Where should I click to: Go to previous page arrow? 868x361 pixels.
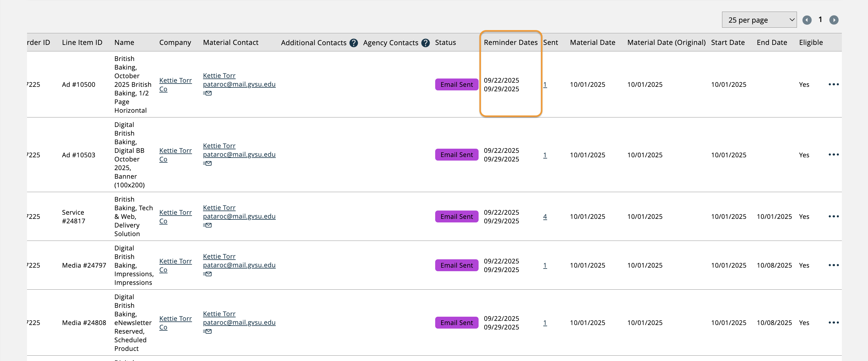807,20
